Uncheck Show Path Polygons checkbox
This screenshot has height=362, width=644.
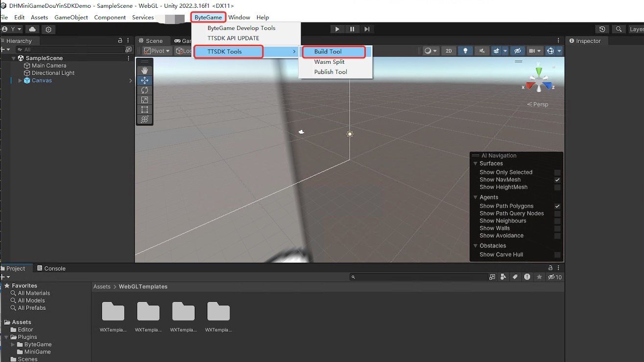557,206
